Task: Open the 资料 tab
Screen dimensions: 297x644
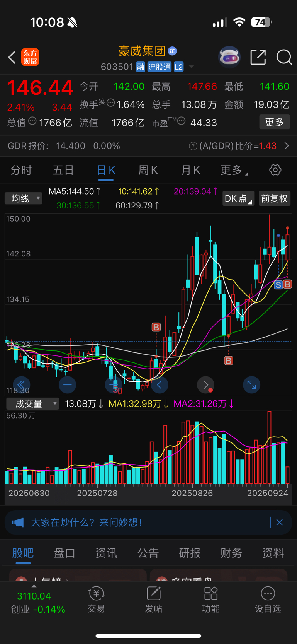Action: coord(273,553)
